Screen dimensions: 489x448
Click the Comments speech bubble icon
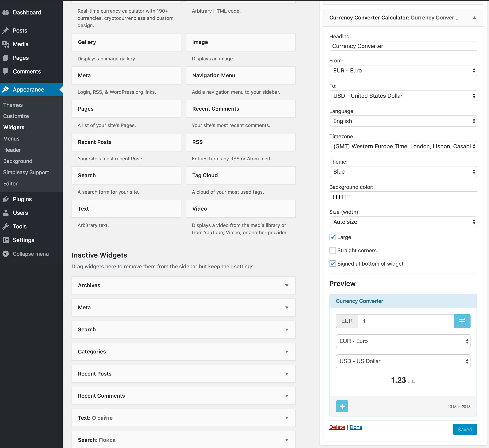pyautogui.click(x=6, y=71)
